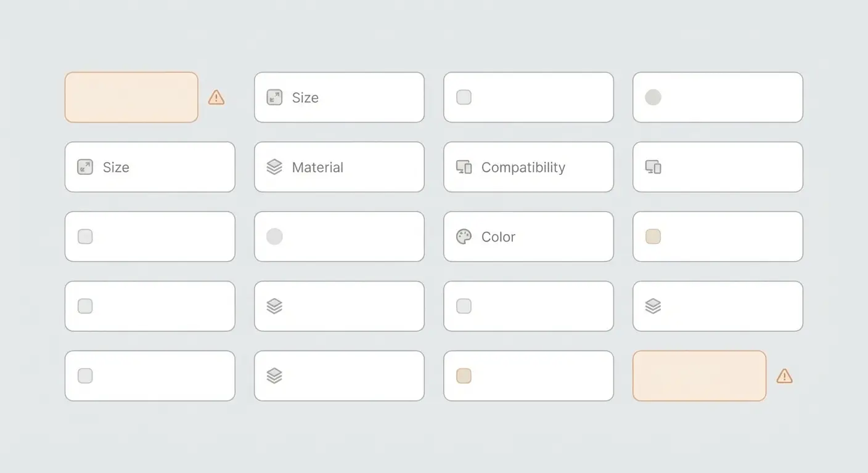Click the warning triangle near the bottom orange chip
This screenshot has width=868, height=473.
784,376
